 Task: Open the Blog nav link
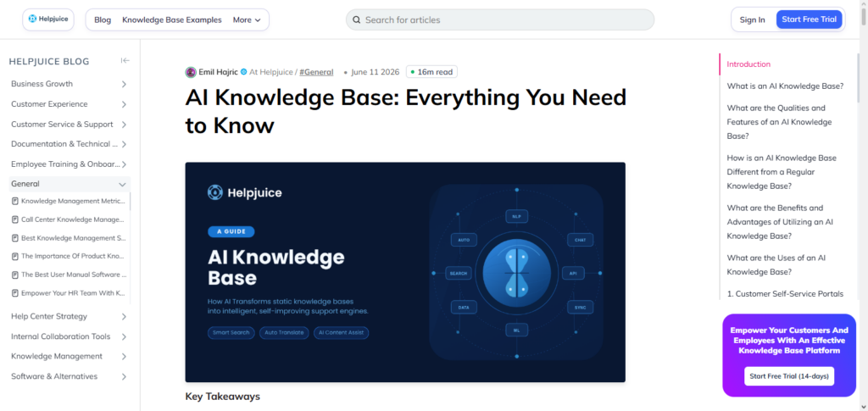pos(103,19)
